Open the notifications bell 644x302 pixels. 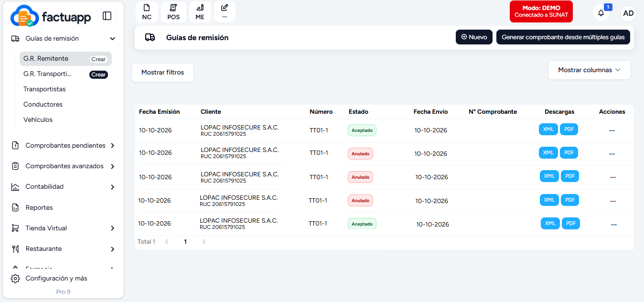pyautogui.click(x=601, y=13)
